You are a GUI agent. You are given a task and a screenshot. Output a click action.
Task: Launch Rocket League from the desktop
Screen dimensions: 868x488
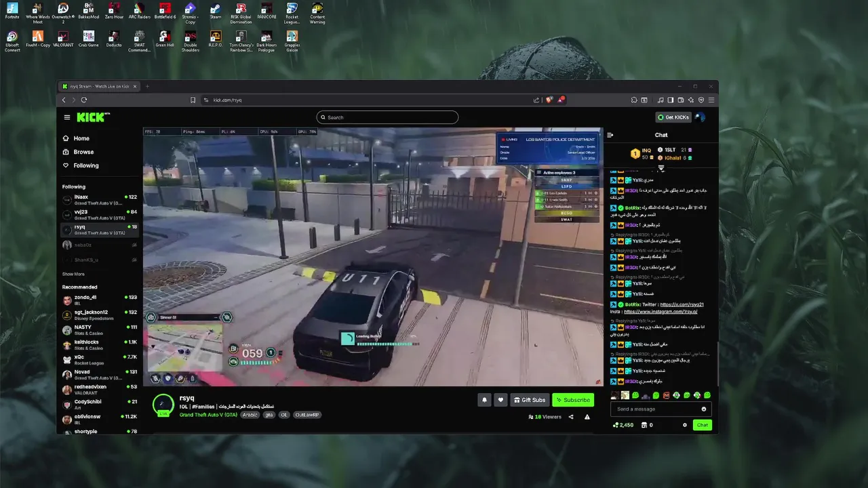(292, 12)
